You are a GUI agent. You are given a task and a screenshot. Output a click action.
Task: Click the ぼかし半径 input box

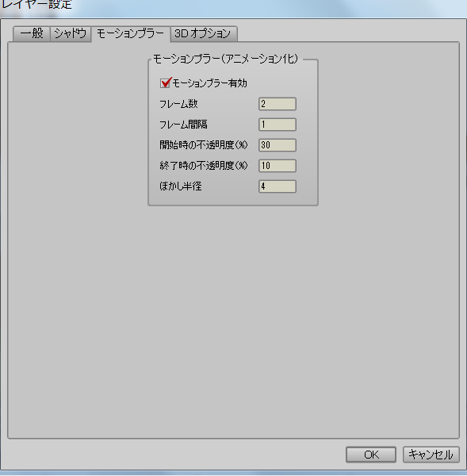tap(278, 186)
